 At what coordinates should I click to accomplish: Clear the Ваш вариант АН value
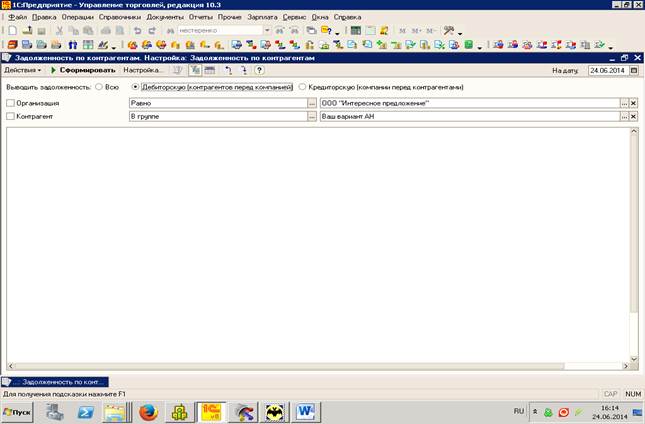pyautogui.click(x=633, y=117)
